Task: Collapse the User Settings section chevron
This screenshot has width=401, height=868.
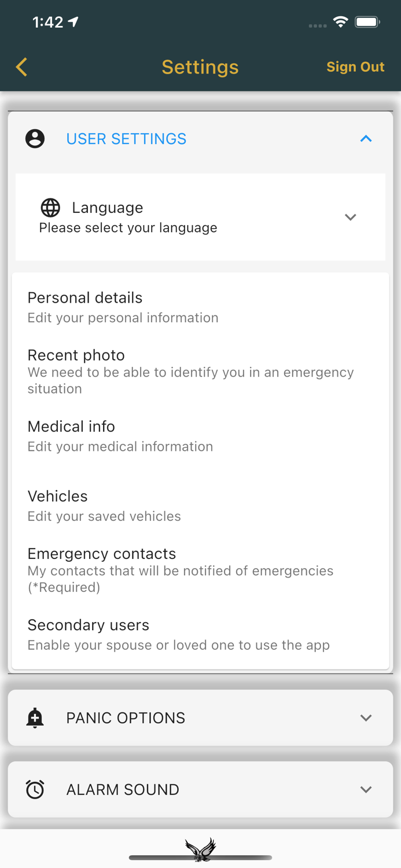Action: (x=366, y=139)
